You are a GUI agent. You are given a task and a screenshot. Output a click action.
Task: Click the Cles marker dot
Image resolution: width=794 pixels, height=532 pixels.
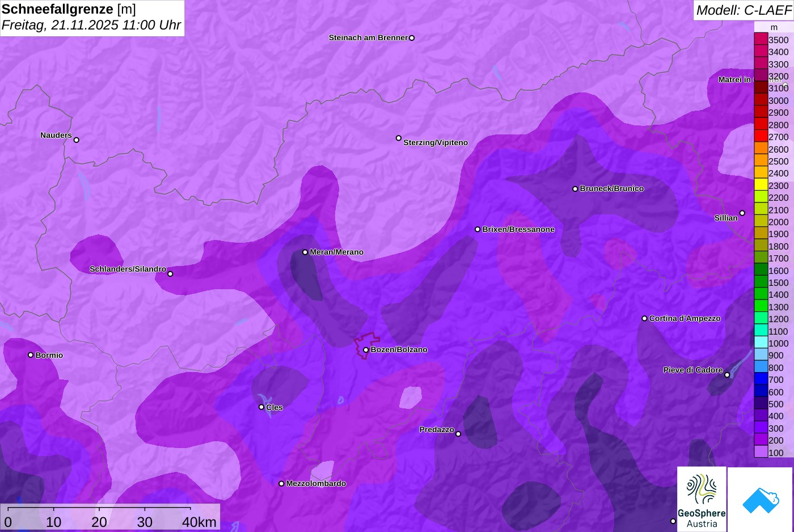pyautogui.click(x=261, y=407)
